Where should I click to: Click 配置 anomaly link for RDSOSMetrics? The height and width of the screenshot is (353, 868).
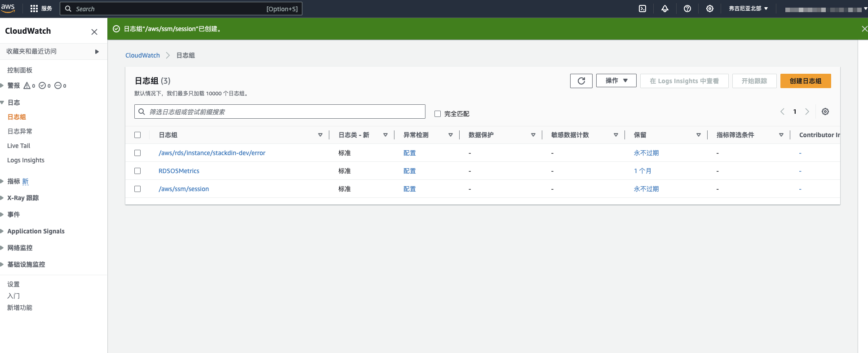point(410,171)
